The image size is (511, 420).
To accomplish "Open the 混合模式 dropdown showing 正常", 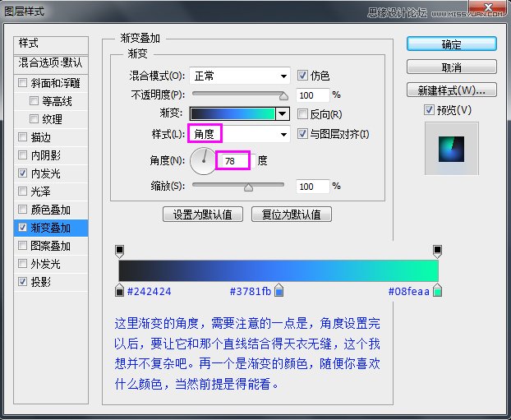I will pyautogui.click(x=240, y=76).
